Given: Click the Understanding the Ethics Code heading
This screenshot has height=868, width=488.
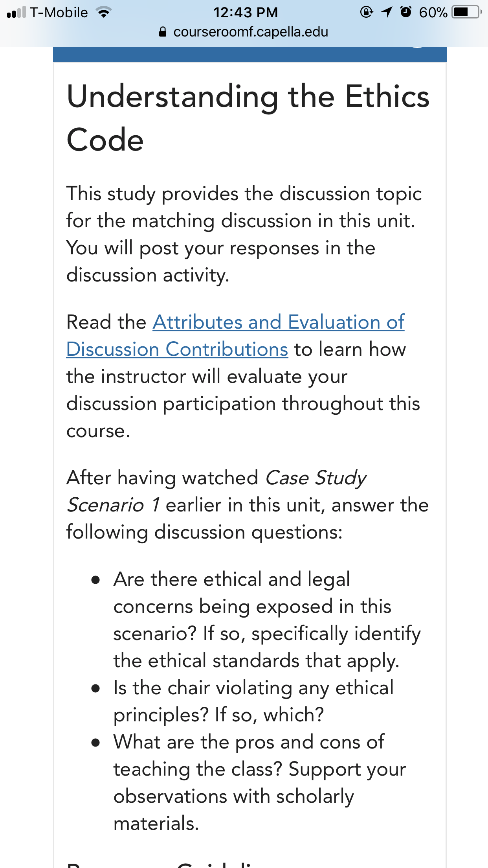Looking at the screenshot, I should (x=248, y=118).
